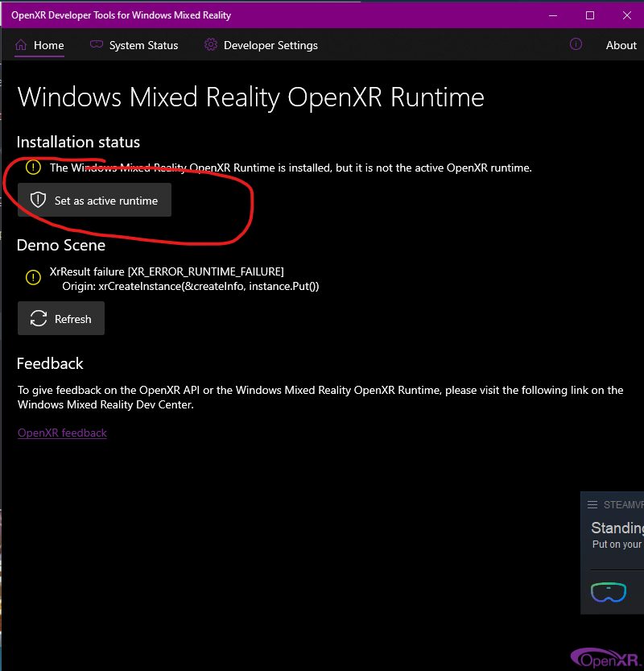Open the Developer Settings tab
The width and height of the screenshot is (644, 671).
tap(261, 45)
